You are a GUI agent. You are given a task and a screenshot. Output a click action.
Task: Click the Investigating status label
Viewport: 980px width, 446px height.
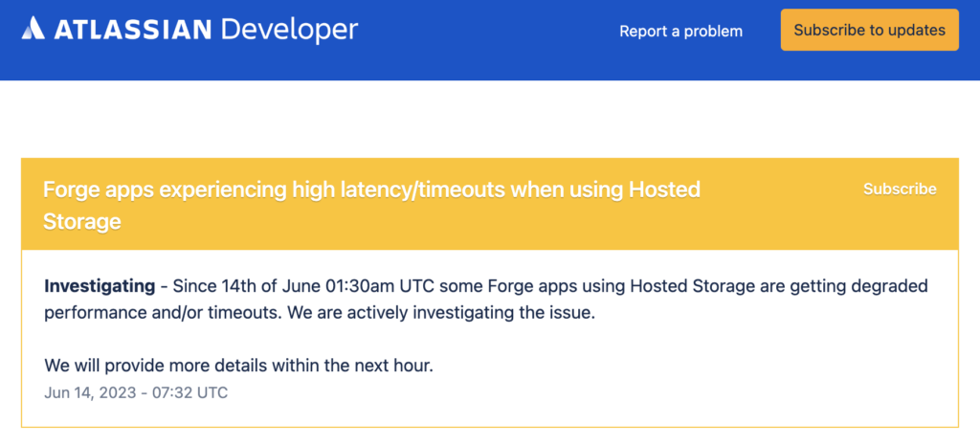100,287
